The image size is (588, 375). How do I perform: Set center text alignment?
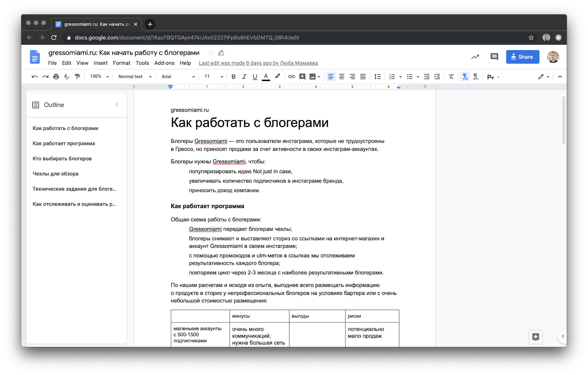pos(342,77)
